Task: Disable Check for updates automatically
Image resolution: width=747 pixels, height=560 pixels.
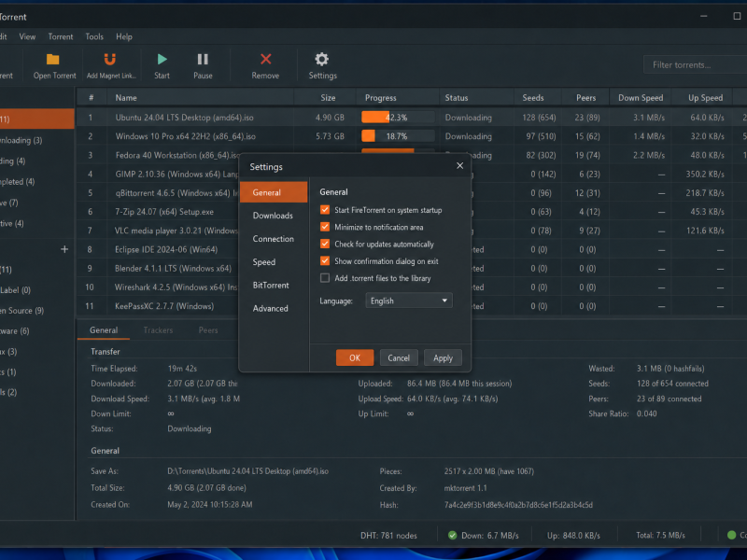Action: click(x=325, y=244)
